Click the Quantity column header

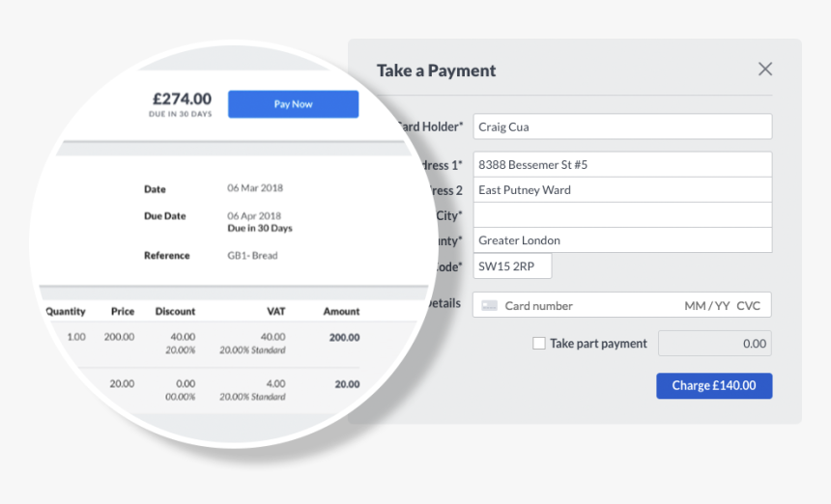tap(66, 311)
